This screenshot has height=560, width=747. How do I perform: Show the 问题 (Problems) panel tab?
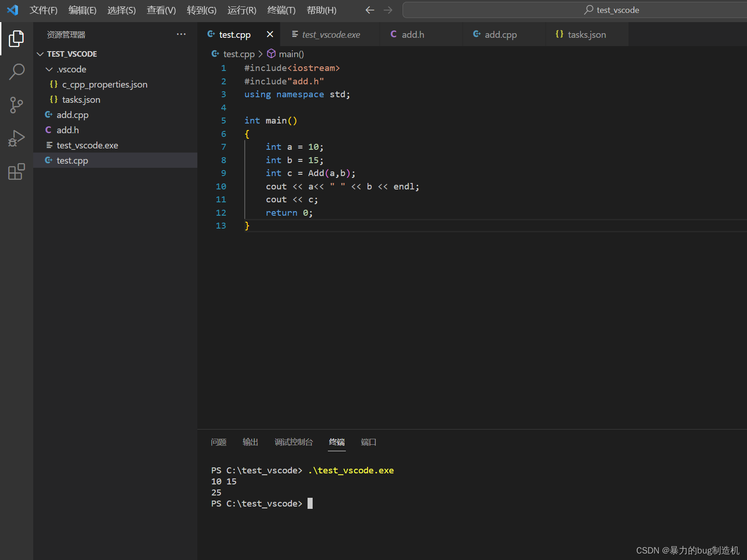219,442
